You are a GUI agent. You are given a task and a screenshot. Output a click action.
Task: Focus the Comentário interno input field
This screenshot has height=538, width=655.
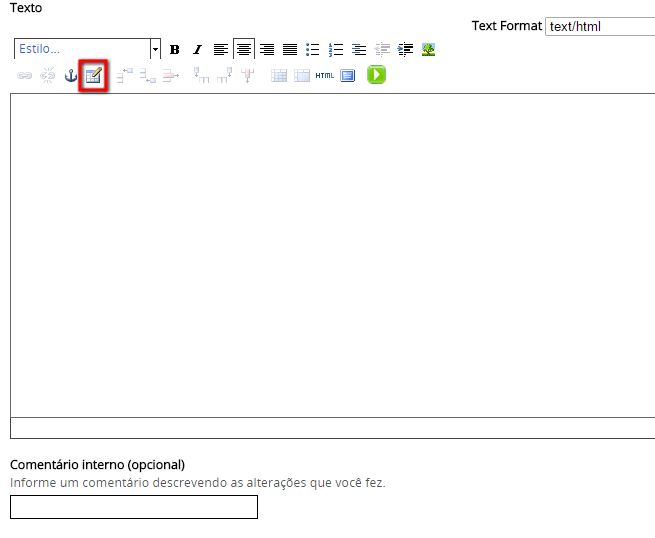(x=134, y=507)
